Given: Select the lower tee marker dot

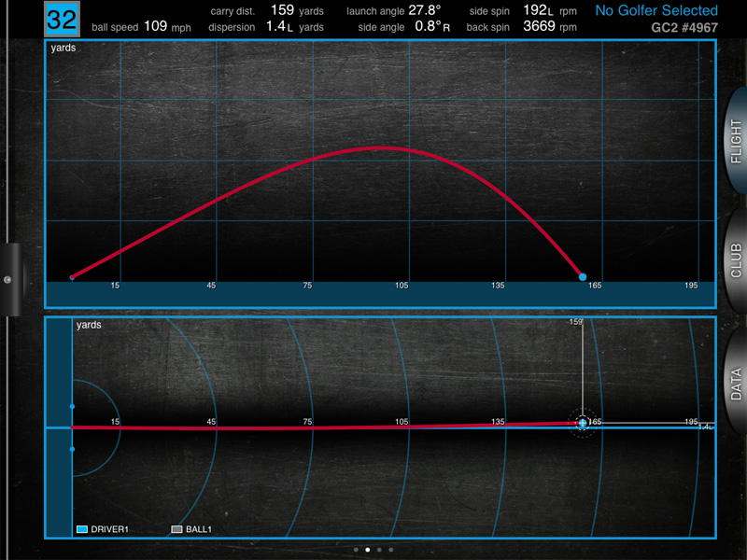Looking at the screenshot, I should 72,449.
